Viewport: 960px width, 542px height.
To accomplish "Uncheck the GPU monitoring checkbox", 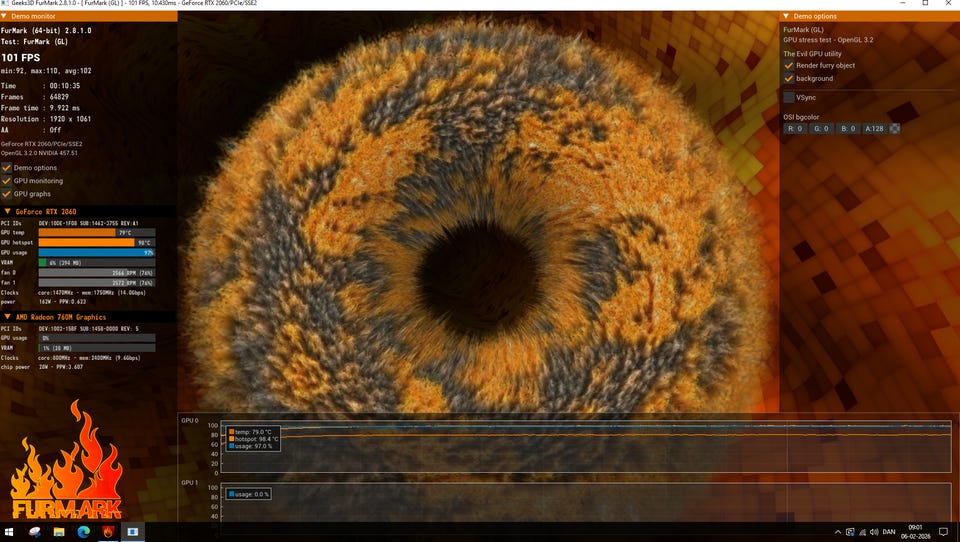I will pyautogui.click(x=6, y=181).
